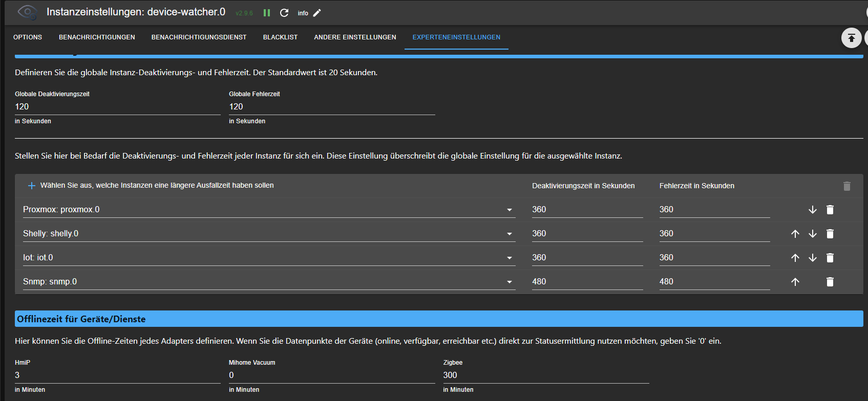The height and width of the screenshot is (401, 868).
Task: Click the info log level label
Action: tap(303, 13)
